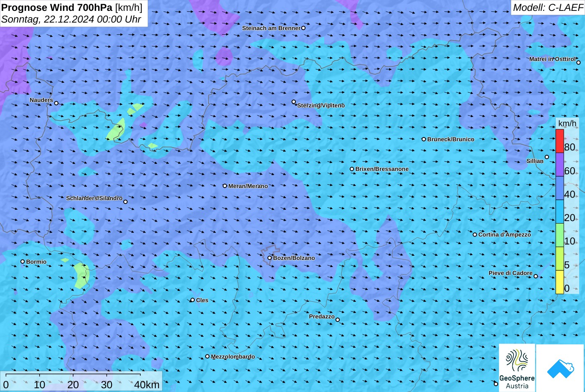The width and height of the screenshot is (585, 392).
Task: Select the Cortina d'Ampezzo label
Action: tap(505, 234)
